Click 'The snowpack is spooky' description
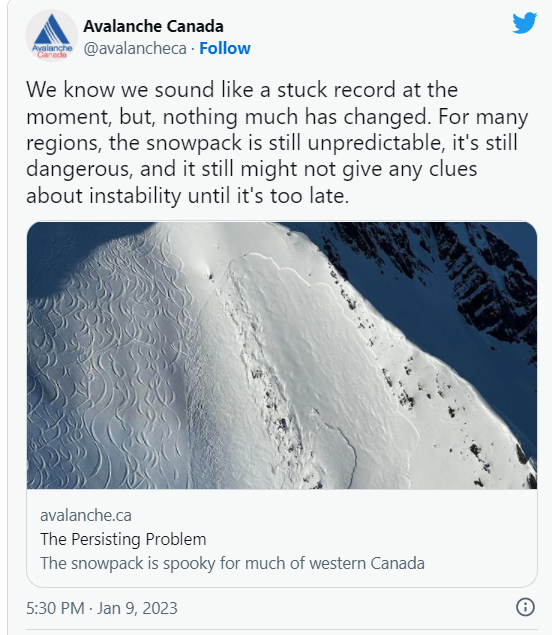Screen dimensions: 552x635 coord(232,563)
